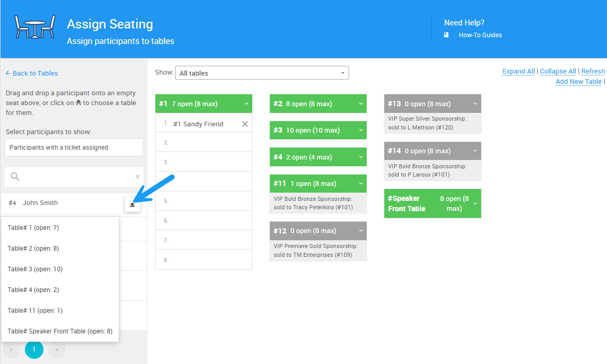Collapse table #1 panel
The width and height of the screenshot is (607, 364).
pyautogui.click(x=247, y=104)
